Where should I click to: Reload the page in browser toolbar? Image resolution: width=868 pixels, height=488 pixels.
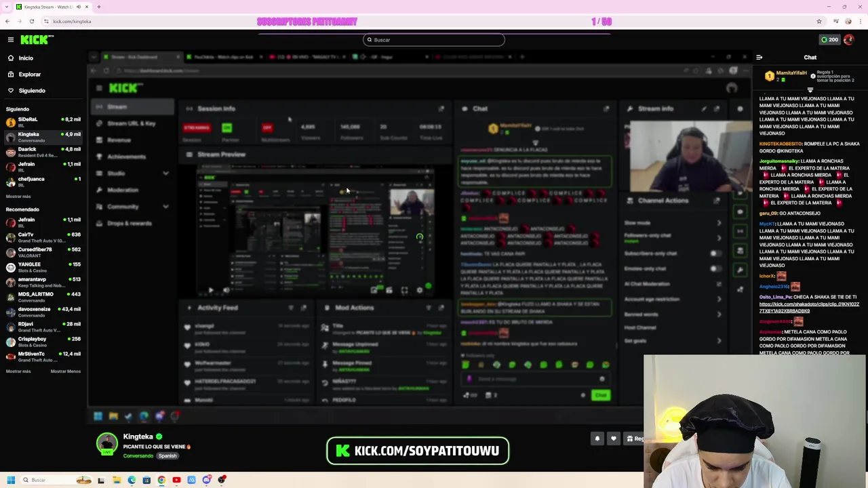[31, 22]
